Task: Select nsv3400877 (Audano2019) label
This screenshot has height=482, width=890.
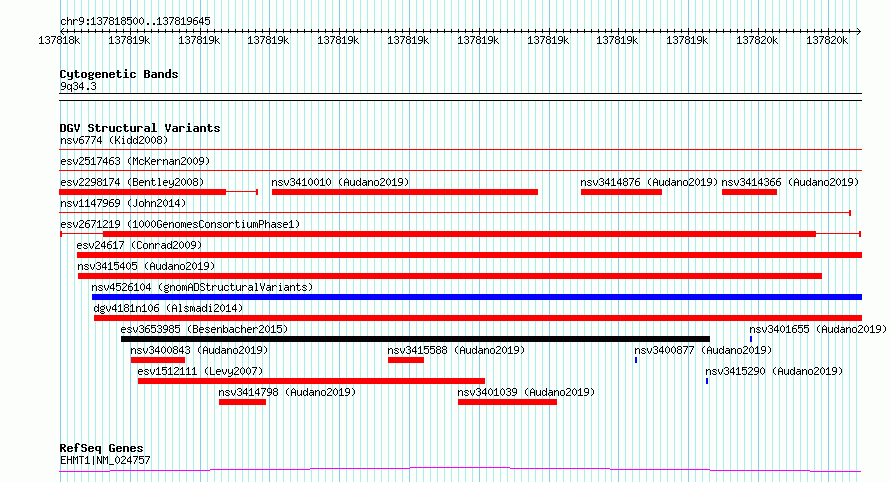Action: [703, 350]
